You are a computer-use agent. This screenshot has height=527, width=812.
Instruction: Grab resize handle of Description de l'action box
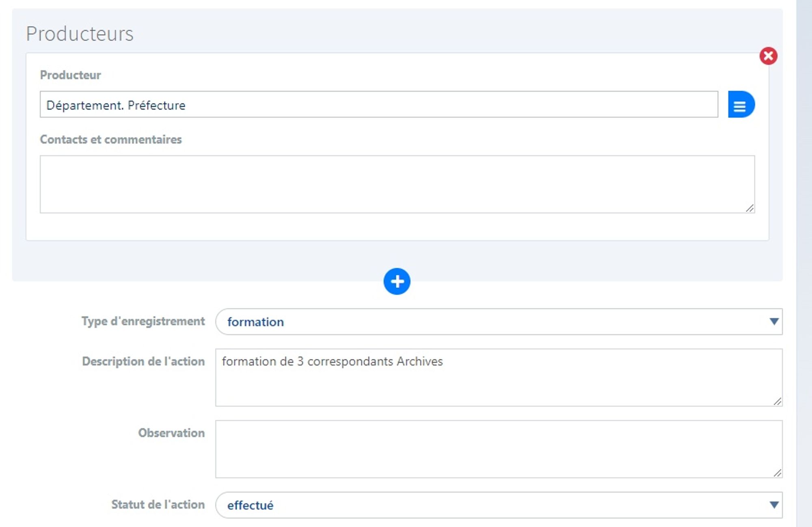click(x=777, y=401)
